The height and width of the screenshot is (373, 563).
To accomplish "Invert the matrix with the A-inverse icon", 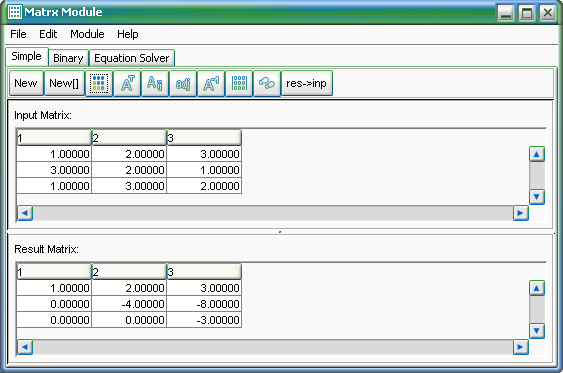I will [x=211, y=83].
